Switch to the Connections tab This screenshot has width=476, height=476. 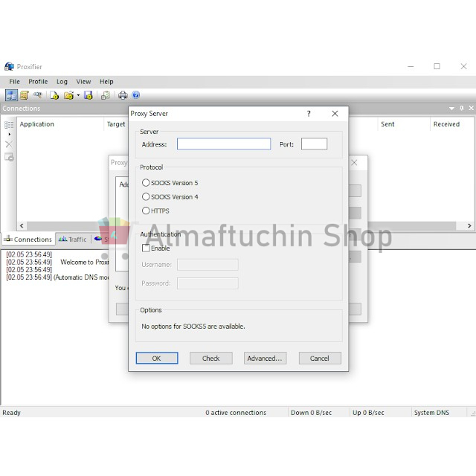point(28,239)
